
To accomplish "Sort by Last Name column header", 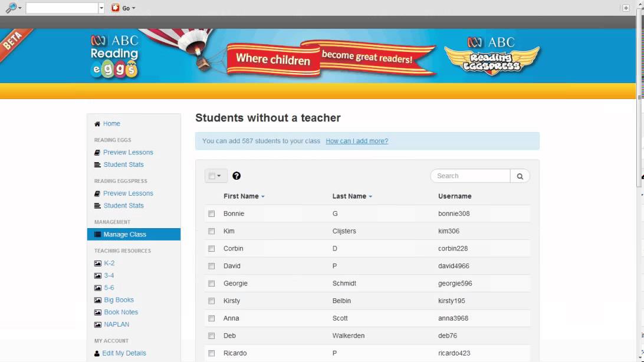I will [352, 196].
